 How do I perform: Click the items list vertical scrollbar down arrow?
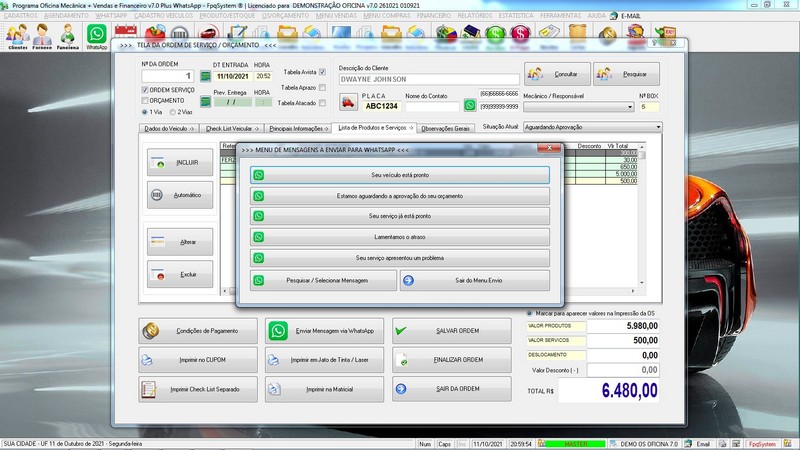coord(642,283)
